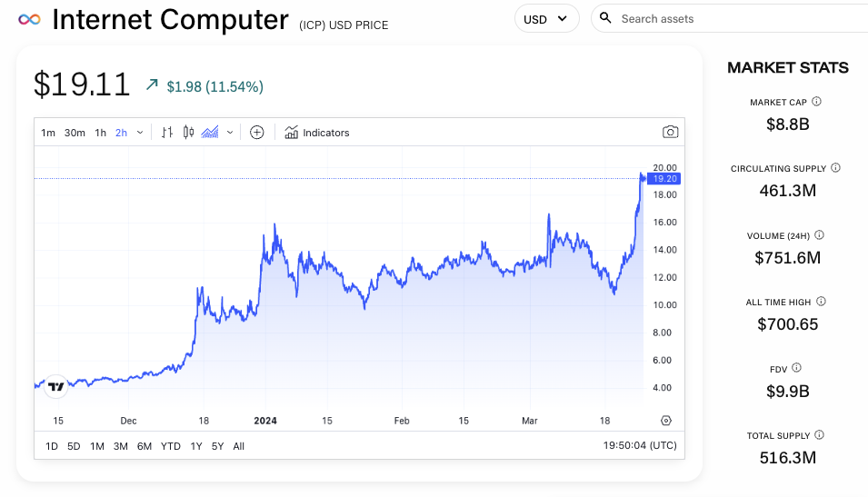Select the area chart style icon

pos(210,133)
